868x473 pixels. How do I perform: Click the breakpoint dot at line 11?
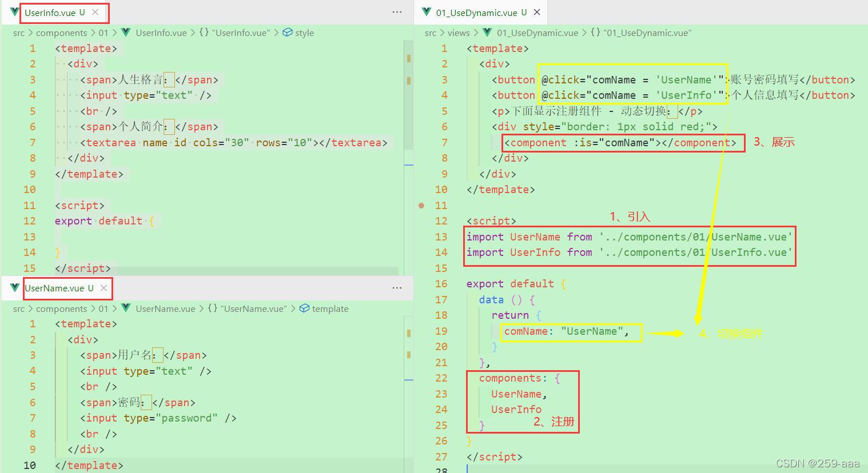pyautogui.click(x=421, y=205)
